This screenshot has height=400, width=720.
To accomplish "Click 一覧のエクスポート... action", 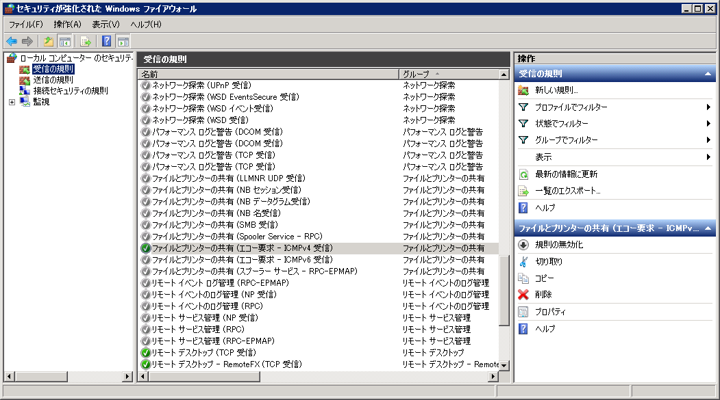I will 568,191.
